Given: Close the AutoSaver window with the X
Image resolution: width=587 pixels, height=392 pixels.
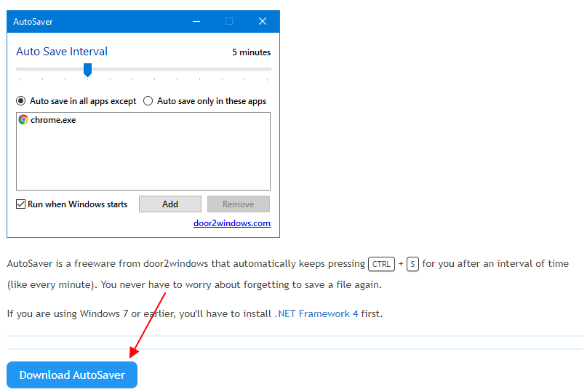Looking at the screenshot, I should point(263,21).
